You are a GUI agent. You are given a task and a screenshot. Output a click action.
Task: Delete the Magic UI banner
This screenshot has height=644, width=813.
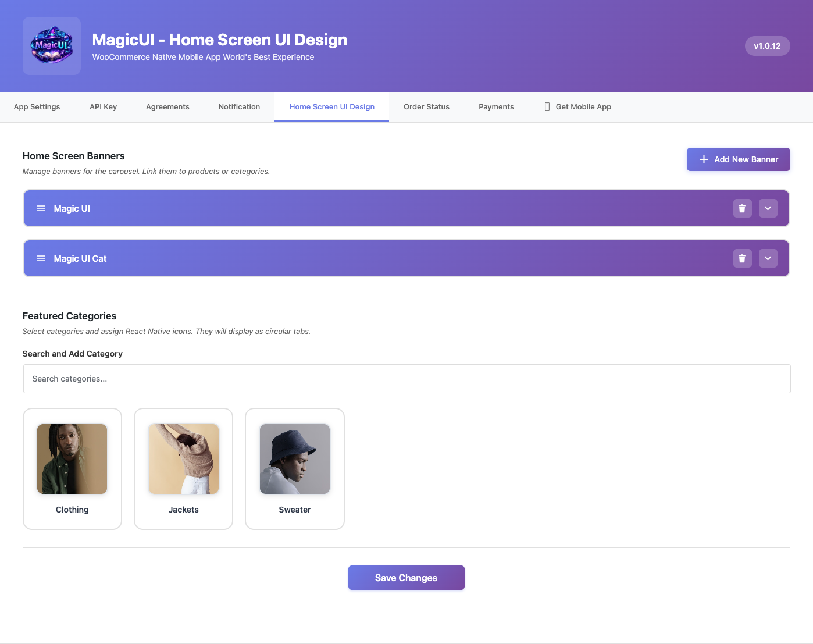tap(742, 208)
